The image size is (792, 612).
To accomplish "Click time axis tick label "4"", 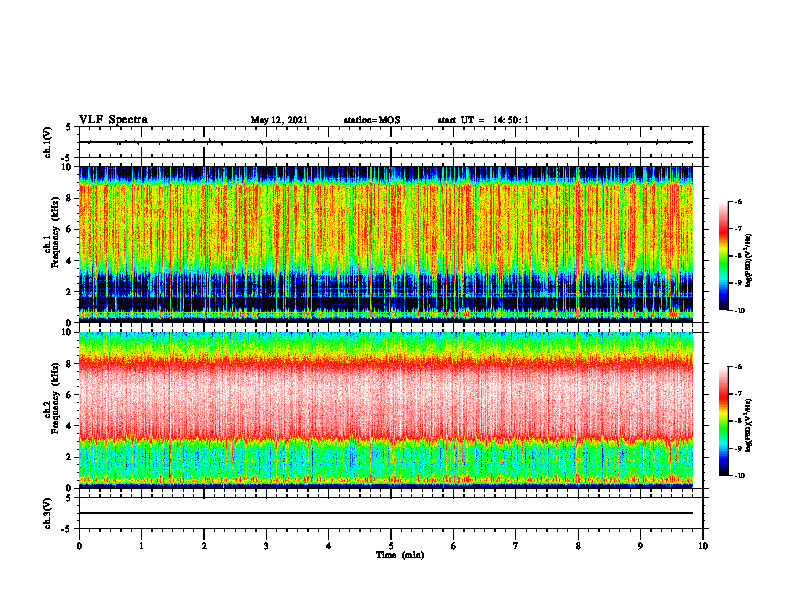I will point(329,546).
